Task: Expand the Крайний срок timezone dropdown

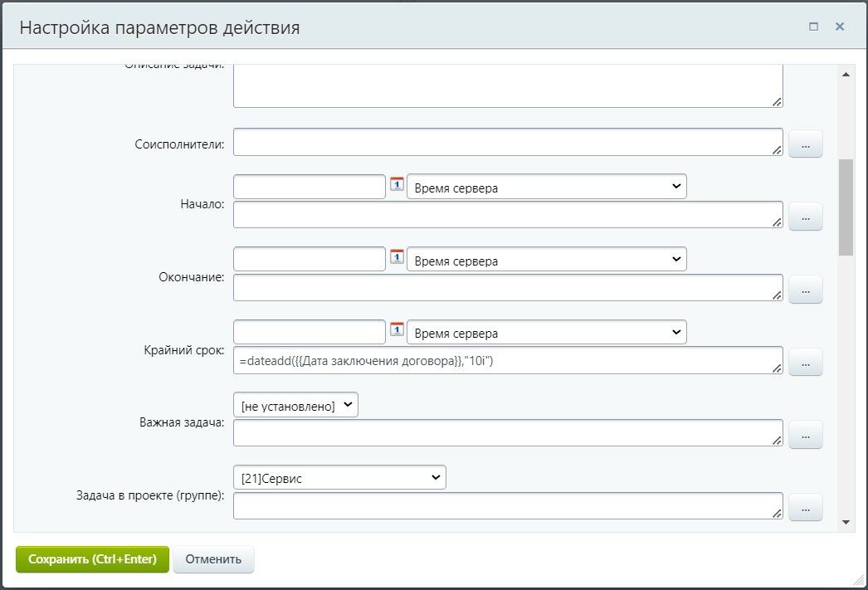Action: tap(547, 332)
